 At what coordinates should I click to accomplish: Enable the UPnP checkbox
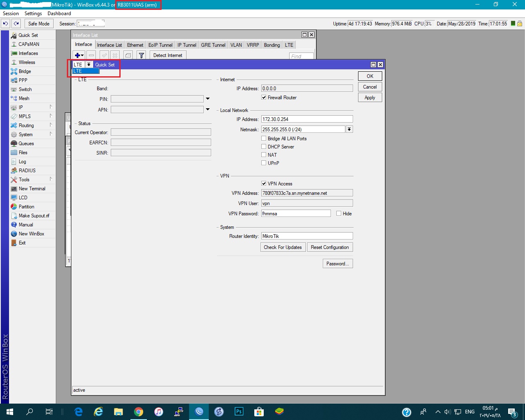click(x=264, y=163)
